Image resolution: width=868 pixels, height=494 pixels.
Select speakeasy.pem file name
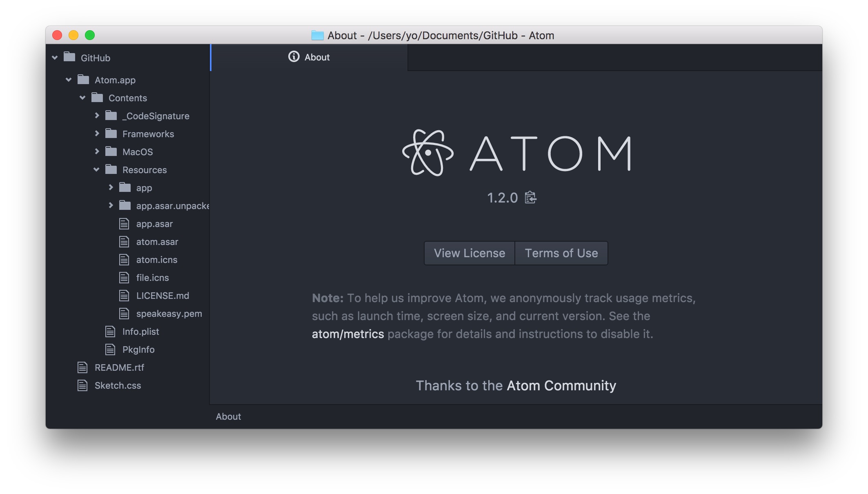click(x=169, y=314)
